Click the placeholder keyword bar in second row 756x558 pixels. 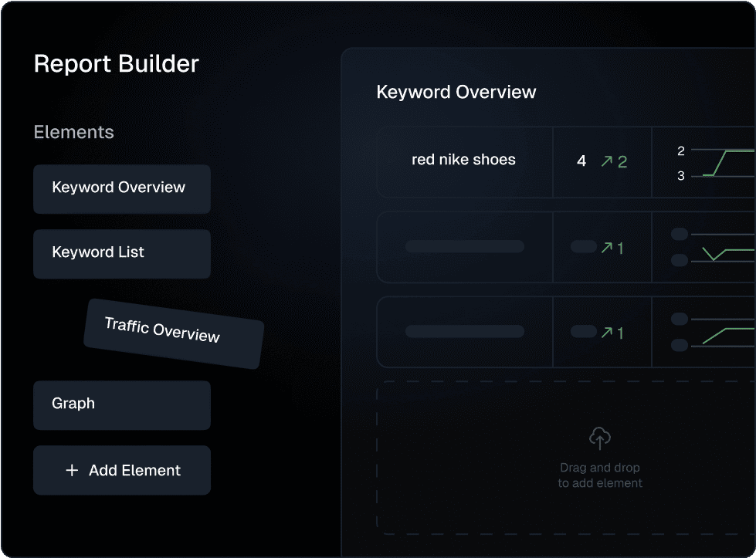coord(464,247)
